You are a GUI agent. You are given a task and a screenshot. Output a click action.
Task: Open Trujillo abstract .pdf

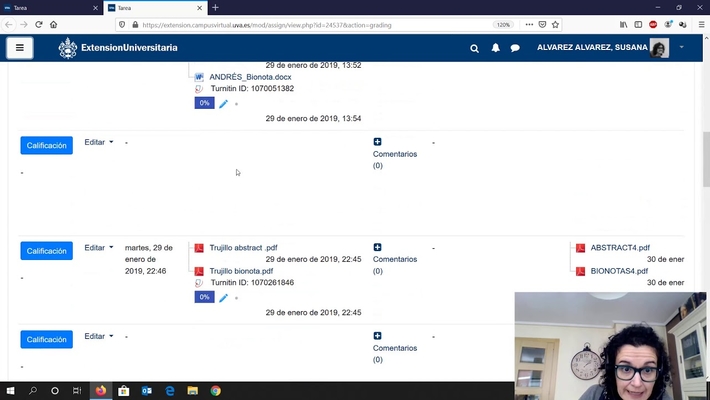243,248
